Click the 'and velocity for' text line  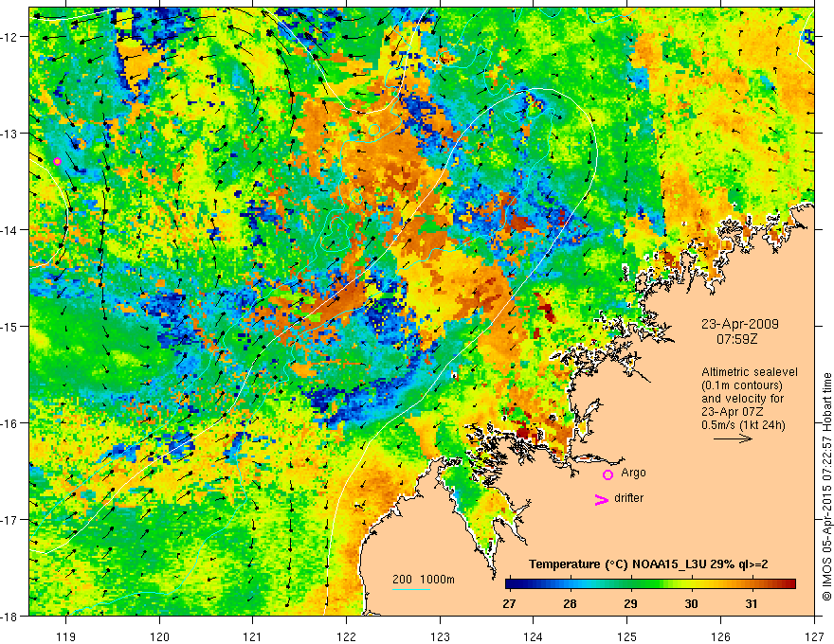[742, 399]
